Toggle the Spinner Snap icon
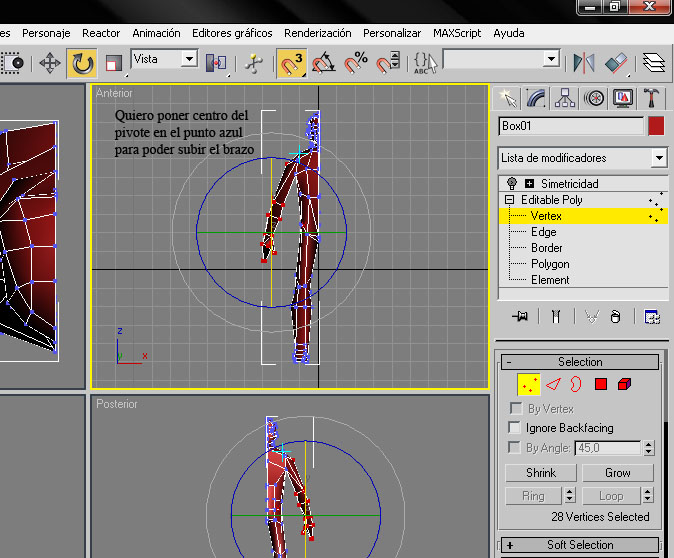The image size is (674, 558). (388, 63)
